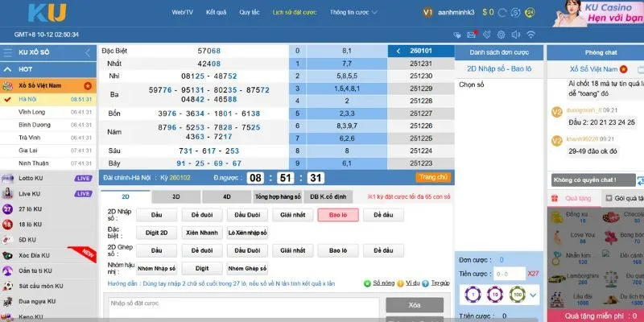Image resolution: width=644 pixels, height=322 pixels.
Task: Open the settings gear icon
Action: tap(501, 35)
